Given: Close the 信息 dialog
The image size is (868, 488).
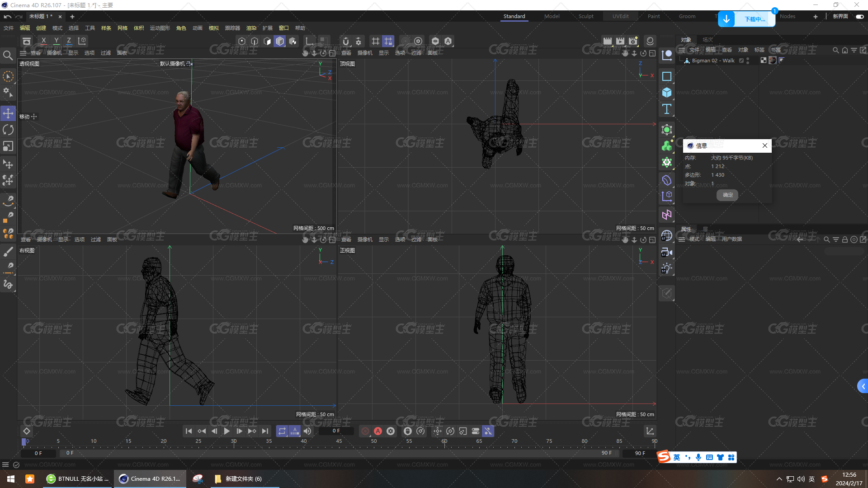Looking at the screenshot, I should click(x=765, y=145).
